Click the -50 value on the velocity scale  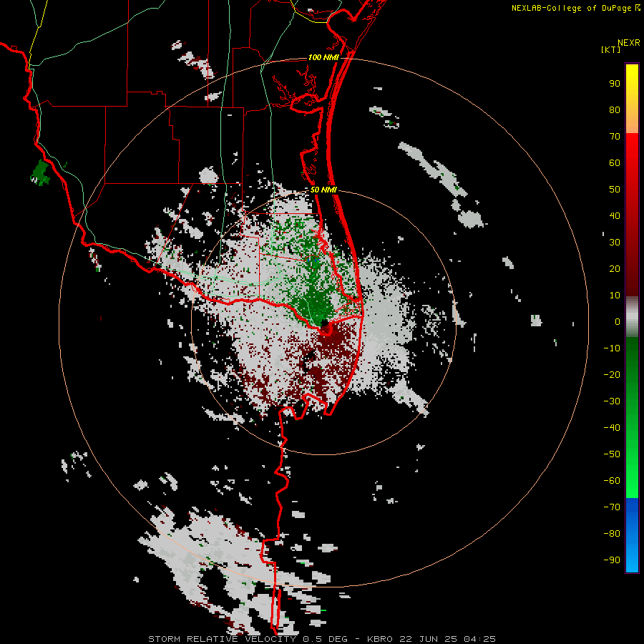(612, 454)
